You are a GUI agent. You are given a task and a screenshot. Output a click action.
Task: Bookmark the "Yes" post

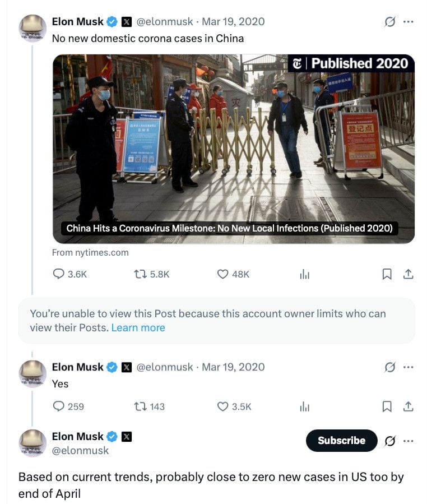point(387,406)
